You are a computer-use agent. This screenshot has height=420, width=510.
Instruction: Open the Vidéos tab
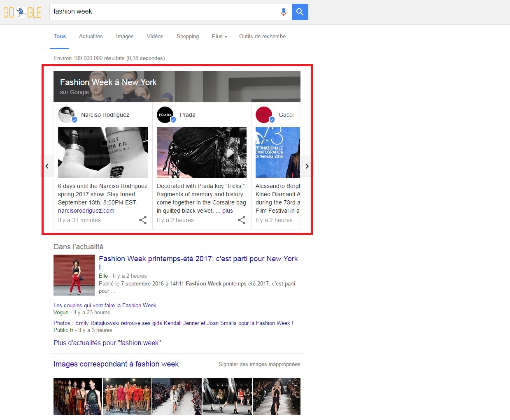[155, 37]
